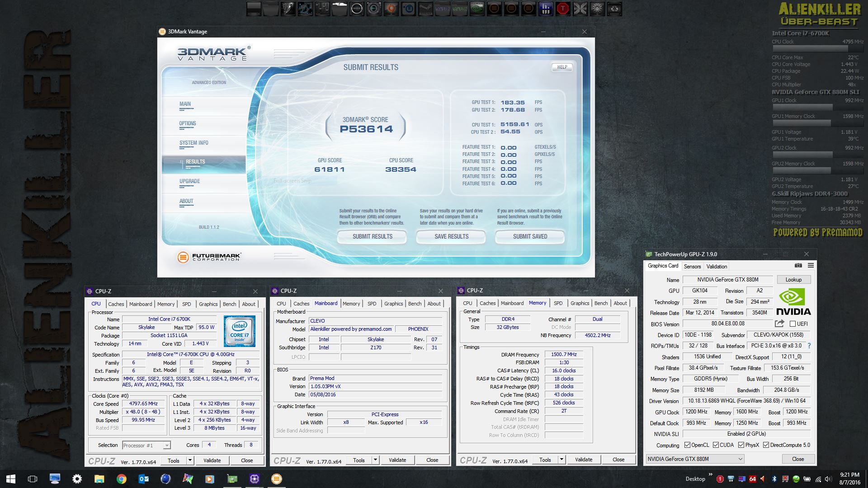Open the GPU-Z hamburger menu
Image resolution: width=868 pixels, height=488 pixels.
tap(811, 266)
